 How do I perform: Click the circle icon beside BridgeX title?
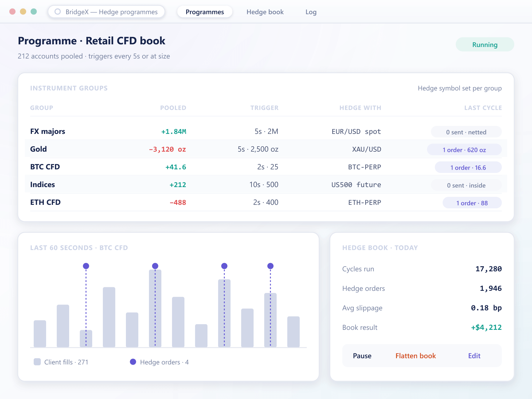[x=58, y=12]
